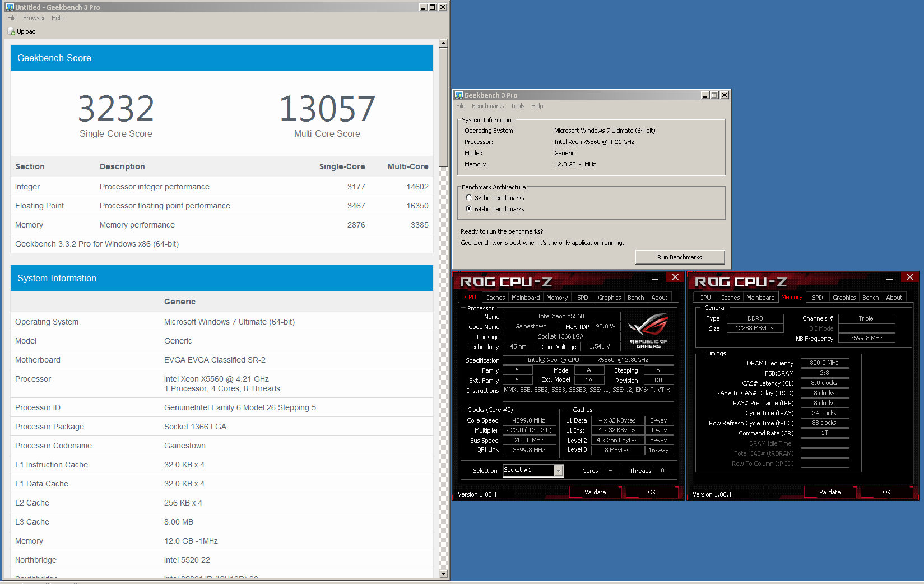Click the Integer row in the score table
Screen dimensions: 924x584
pos(222,187)
